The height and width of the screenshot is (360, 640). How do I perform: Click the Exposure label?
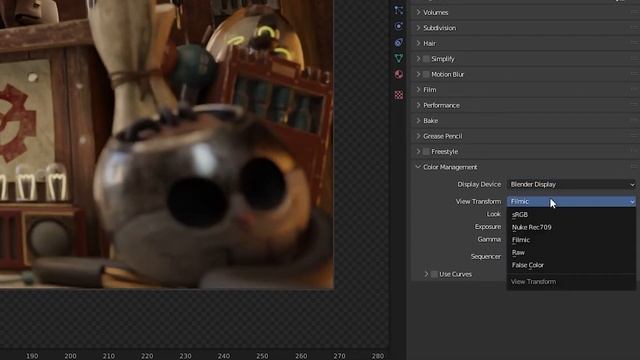[488, 227]
